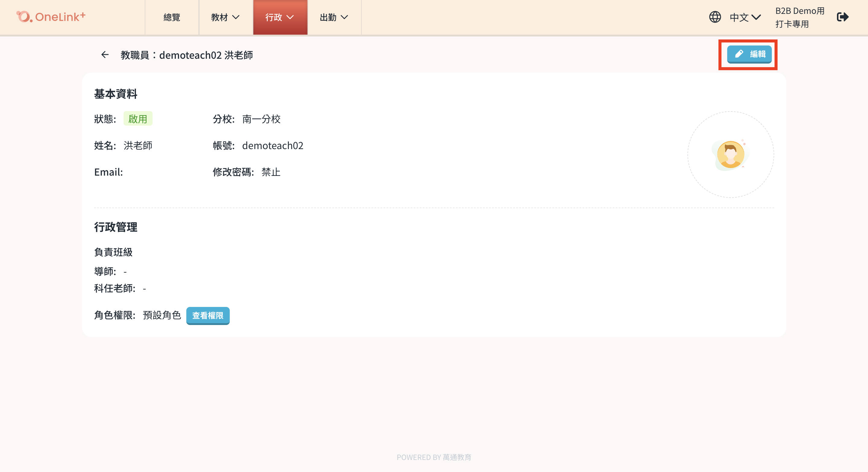
Task: Click the 編輯 edit button
Action: 749,54
